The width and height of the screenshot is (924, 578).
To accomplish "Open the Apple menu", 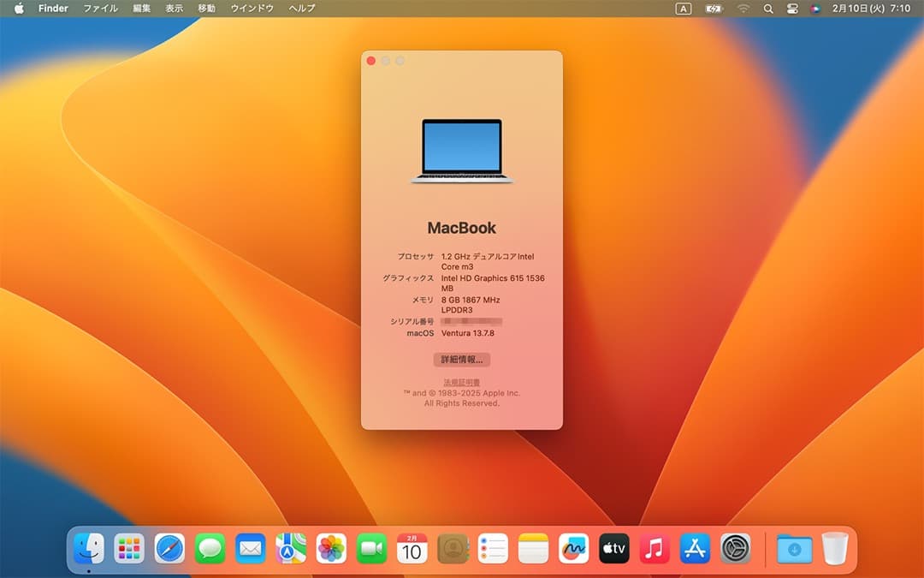I will [x=18, y=9].
